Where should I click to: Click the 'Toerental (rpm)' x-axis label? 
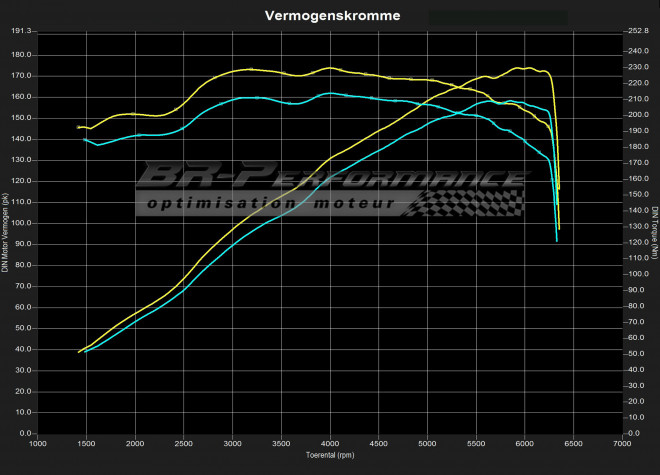[329, 456]
